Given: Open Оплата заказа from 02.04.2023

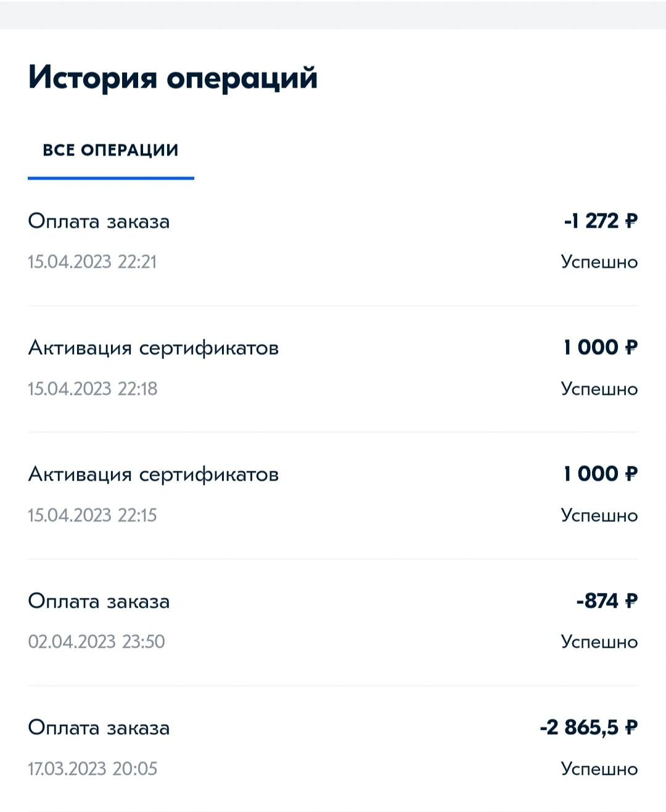Looking at the screenshot, I should [x=333, y=622].
